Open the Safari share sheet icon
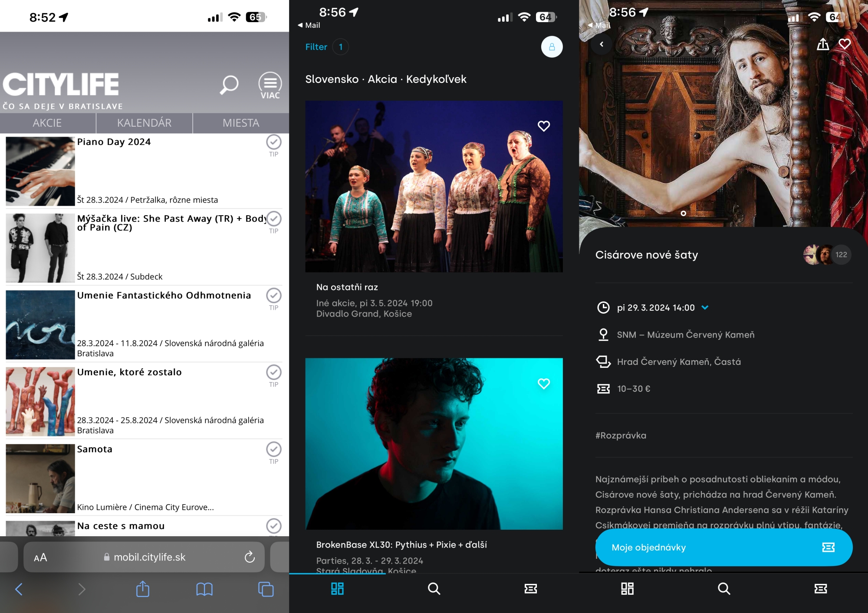868x613 pixels. point(143,589)
